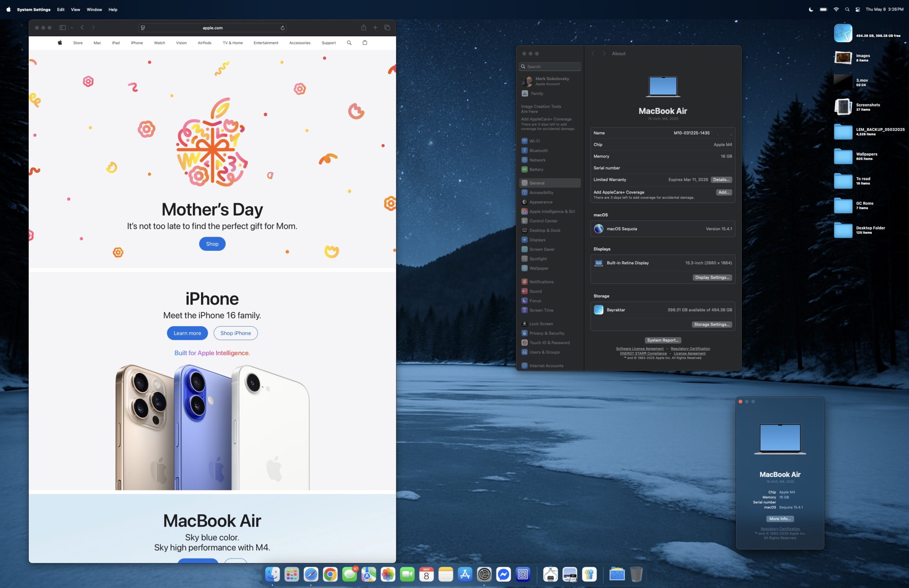909x588 pixels.
Task: Open a new tab with Safari's plus icon
Action: (x=375, y=27)
